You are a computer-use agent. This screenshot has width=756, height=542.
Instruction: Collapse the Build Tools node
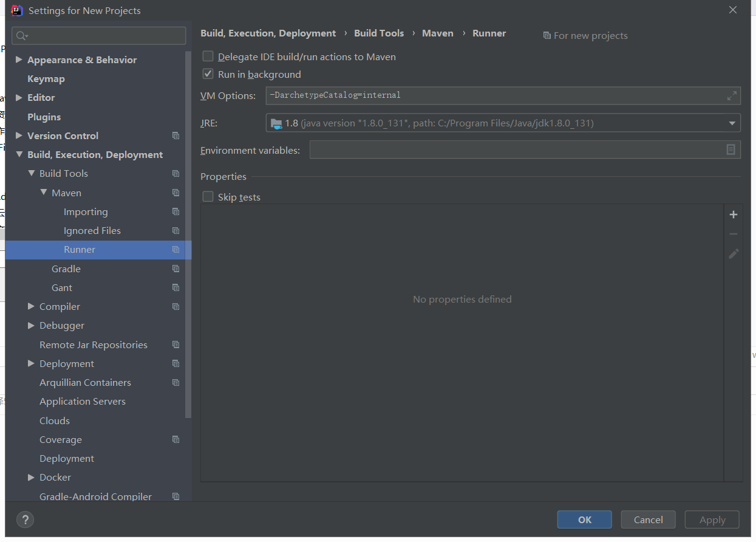[32, 173]
